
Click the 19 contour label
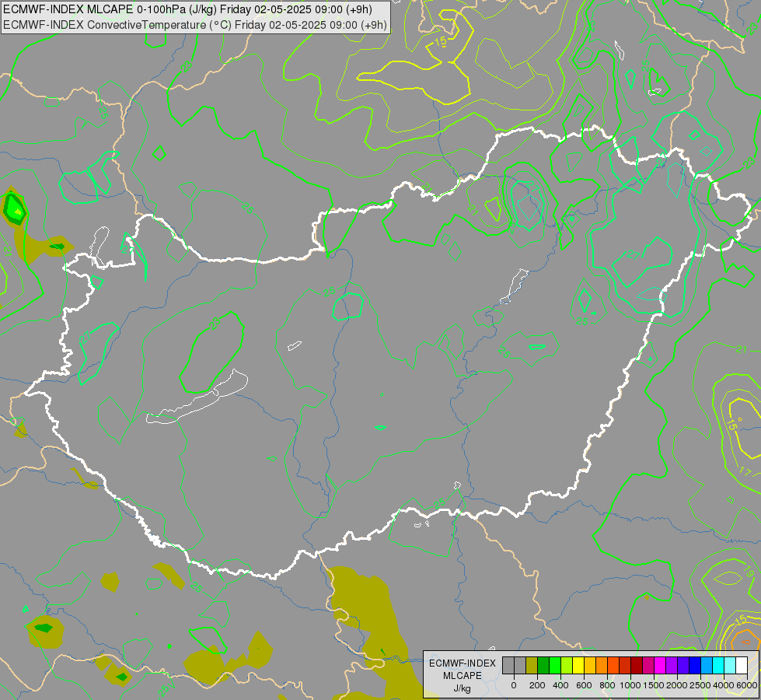[x=749, y=571]
